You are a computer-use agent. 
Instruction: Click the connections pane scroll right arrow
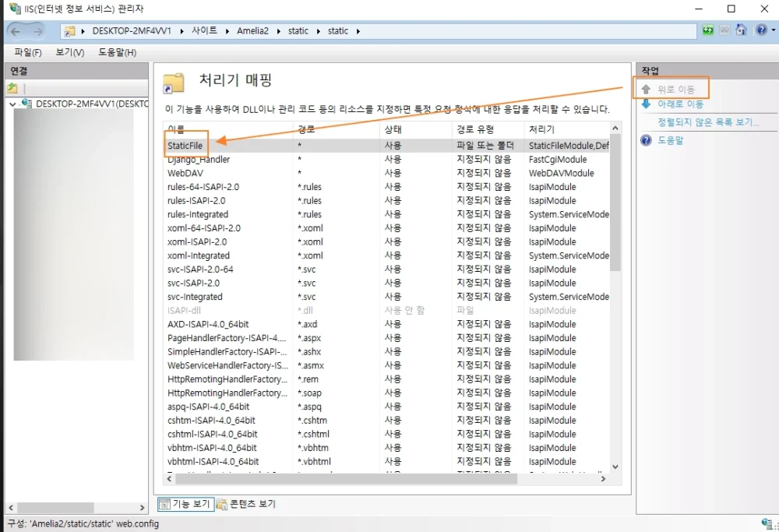[x=142, y=508]
